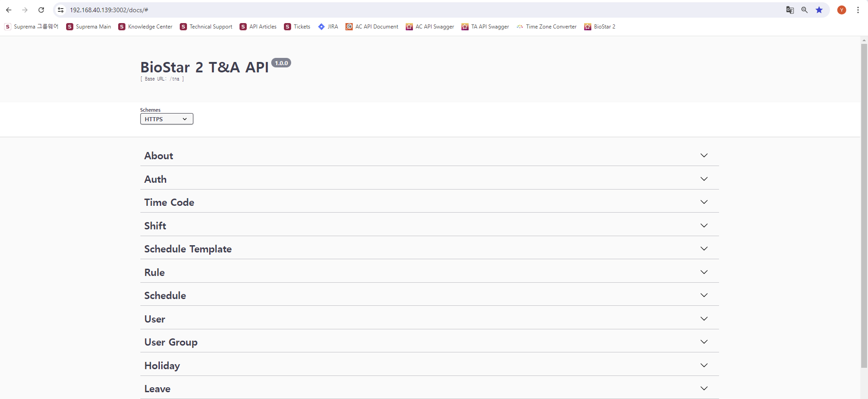This screenshot has height=399, width=868.
Task: Click the Time Code section title
Action: [x=169, y=202]
